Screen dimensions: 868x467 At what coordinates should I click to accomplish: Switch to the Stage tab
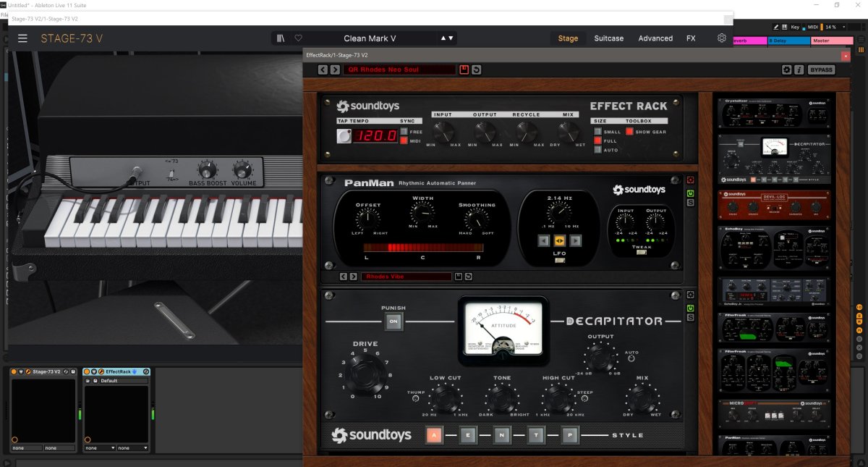click(x=568, y=38)
